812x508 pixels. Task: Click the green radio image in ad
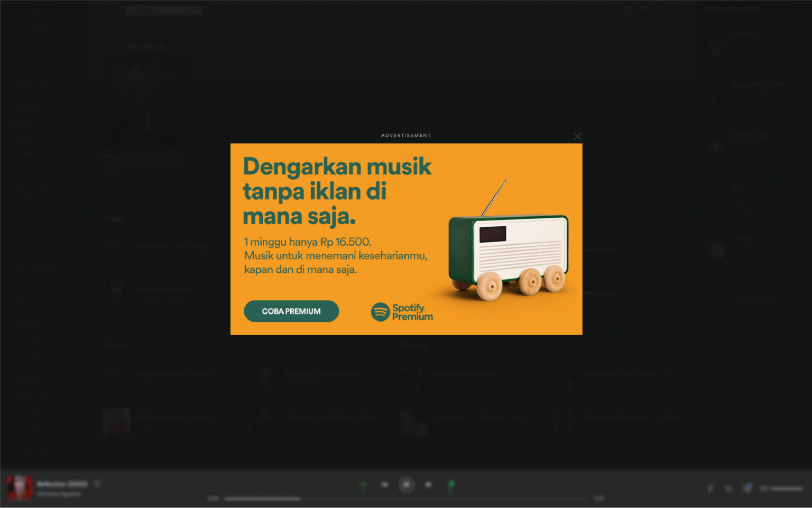508,241
